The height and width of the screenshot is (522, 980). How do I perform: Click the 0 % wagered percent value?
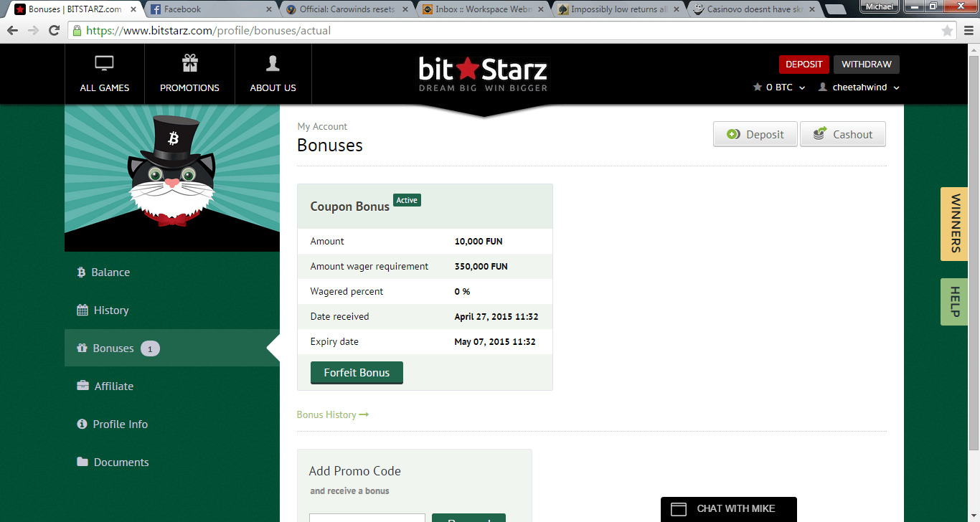pos(463,292)
